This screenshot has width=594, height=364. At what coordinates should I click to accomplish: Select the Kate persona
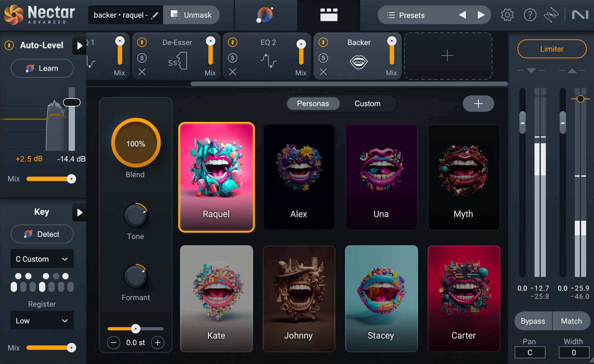coord(216,299)
